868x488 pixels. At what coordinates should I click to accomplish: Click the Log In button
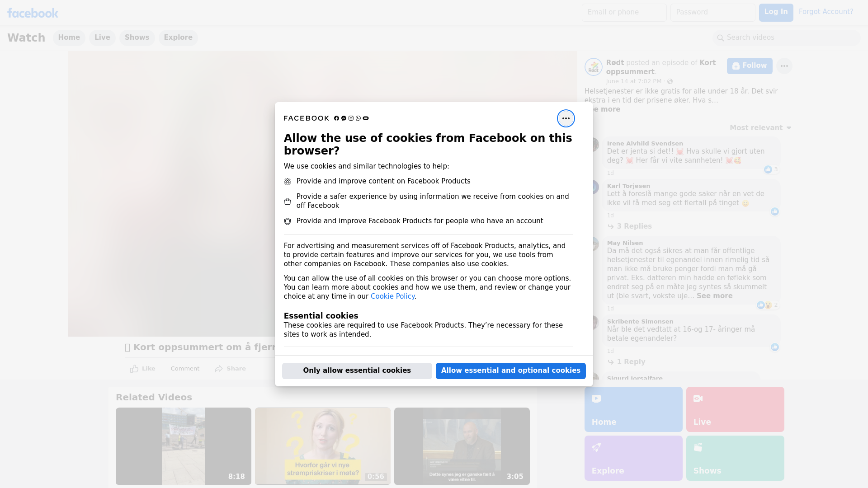pos(776,13)
